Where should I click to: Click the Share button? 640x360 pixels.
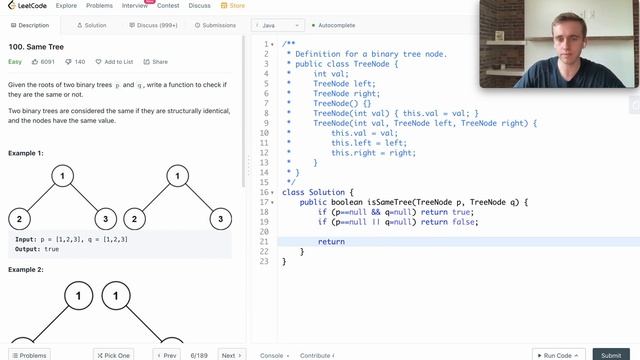click(156, 62)
